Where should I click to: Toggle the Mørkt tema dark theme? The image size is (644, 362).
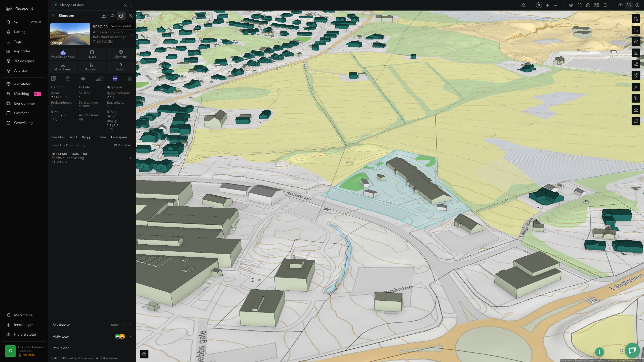point(23,315)
